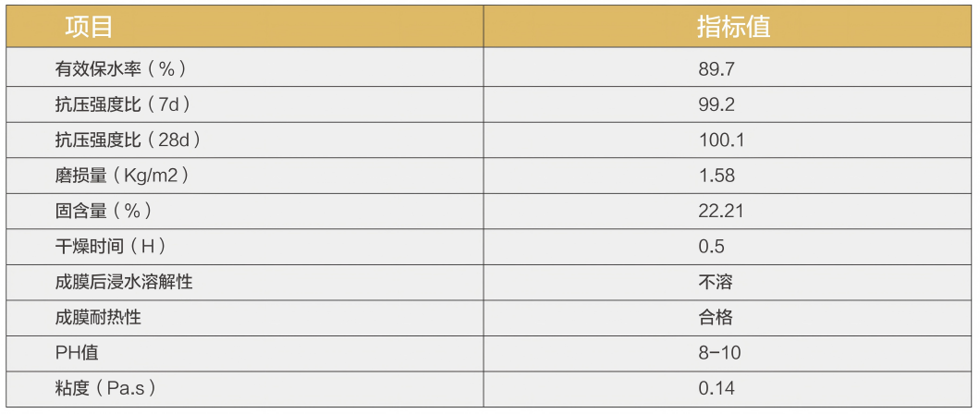The height and width of the screenshot is (414, 980).
Task: Select the 磨损量（Kg/m2） label cell
Action: (x=129, y=176)
